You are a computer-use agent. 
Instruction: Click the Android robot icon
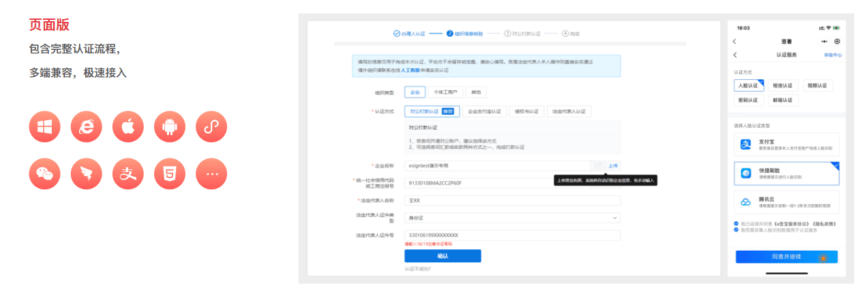(170, 127)
